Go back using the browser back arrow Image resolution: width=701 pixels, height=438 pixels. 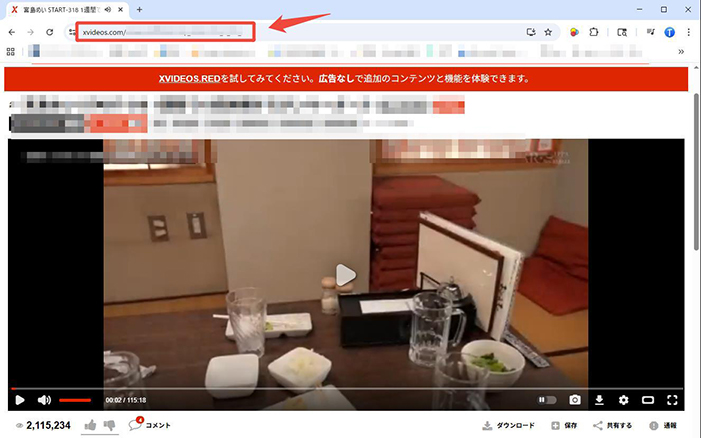click(12, 32)
